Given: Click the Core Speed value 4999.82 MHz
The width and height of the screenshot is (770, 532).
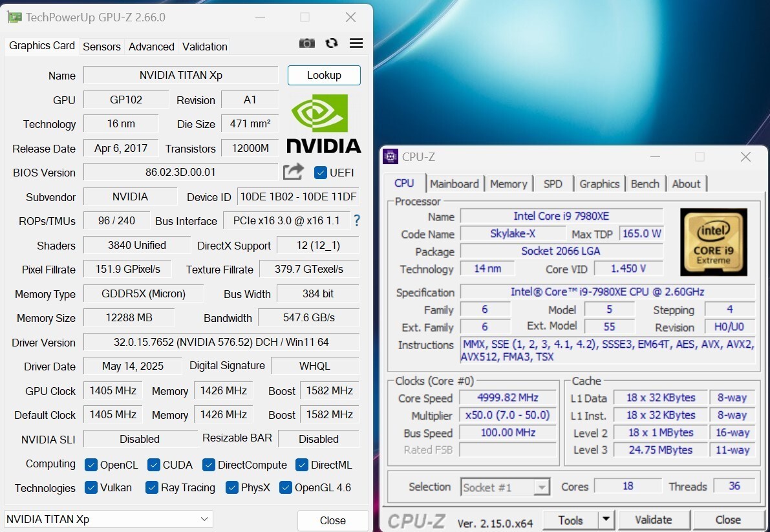Looking at the screenshot, I should pos(508,398).
